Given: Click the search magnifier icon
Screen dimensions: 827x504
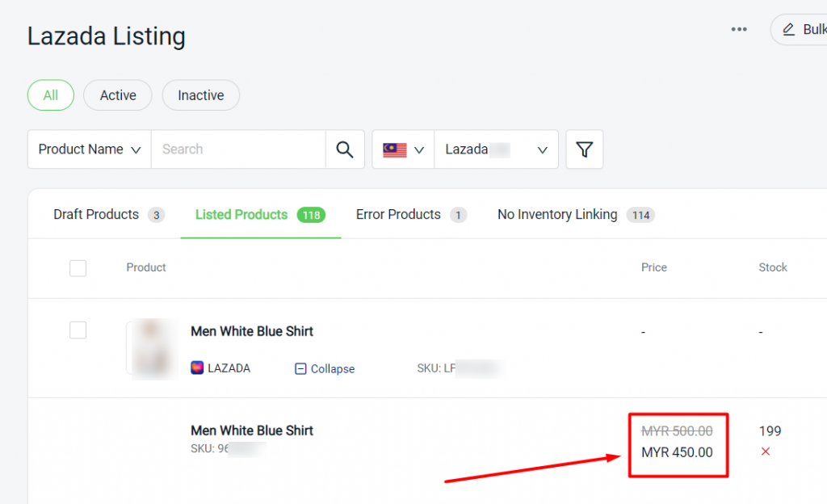Looking at the screenshot, I should click(x=345, y=149).
